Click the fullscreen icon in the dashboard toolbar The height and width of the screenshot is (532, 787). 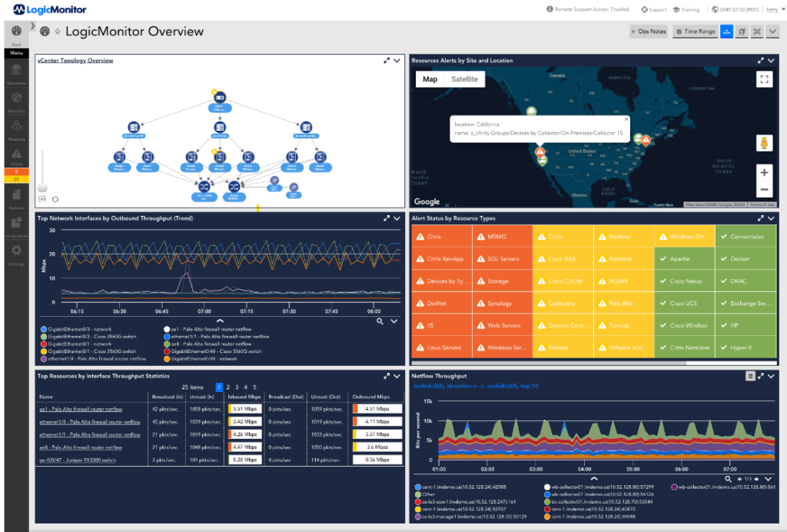point(757,32)
